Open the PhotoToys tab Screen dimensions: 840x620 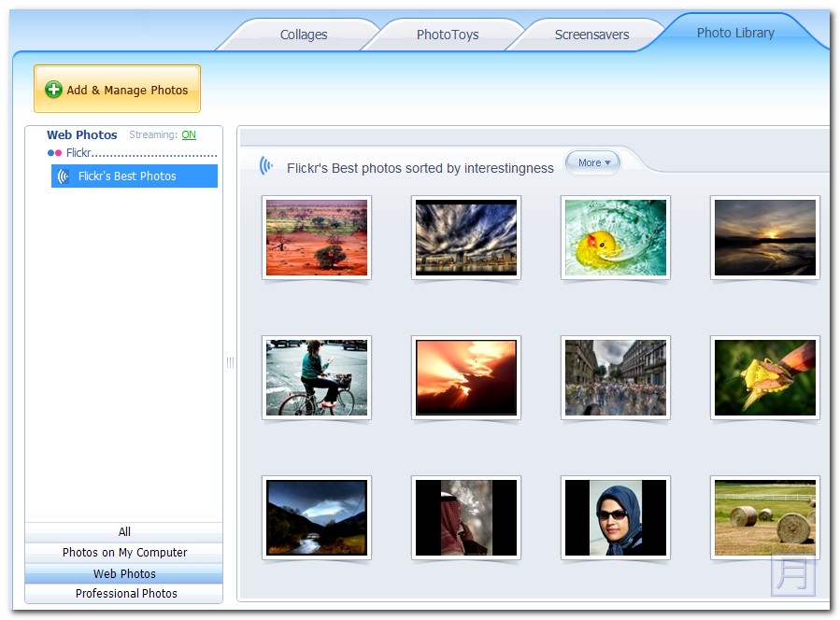tap(448, 35)
